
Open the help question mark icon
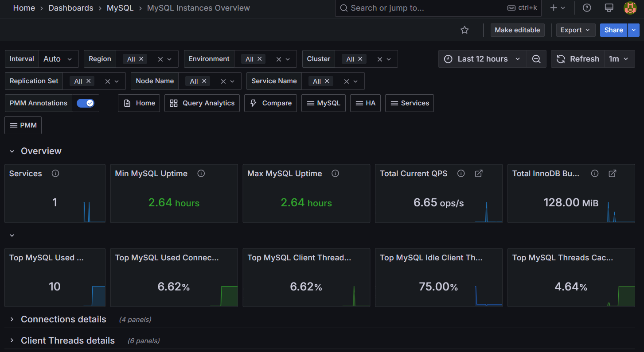pyautogui.click(x=587, y=8)
